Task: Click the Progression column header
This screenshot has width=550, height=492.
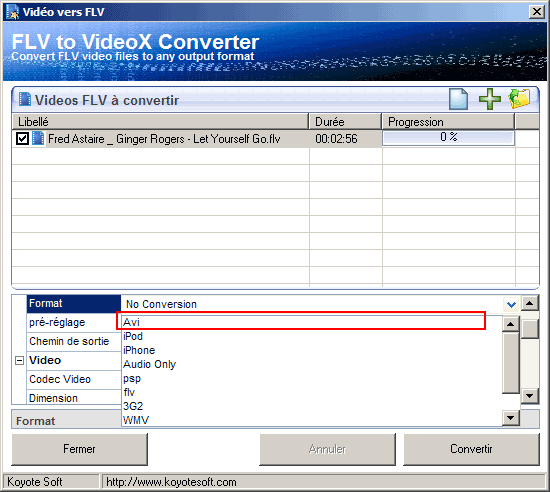Action: tap(448, 122)
